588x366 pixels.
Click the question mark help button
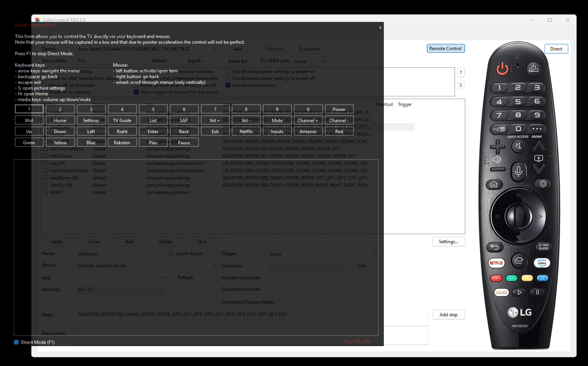point(461,73)
